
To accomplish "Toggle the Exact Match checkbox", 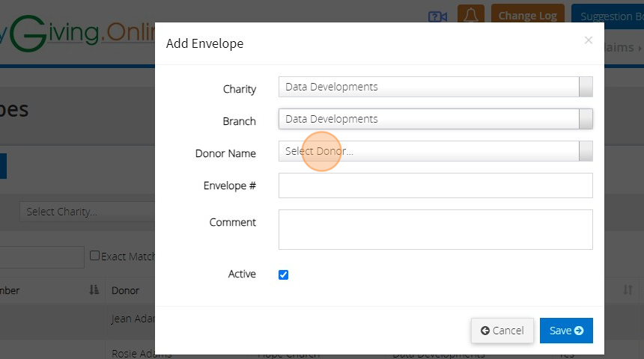I will click(95, 256).
